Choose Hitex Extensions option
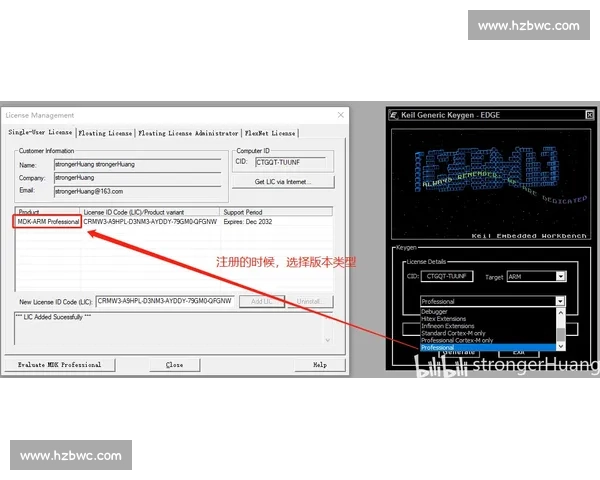The image size is (600, 480). [488, 318]
